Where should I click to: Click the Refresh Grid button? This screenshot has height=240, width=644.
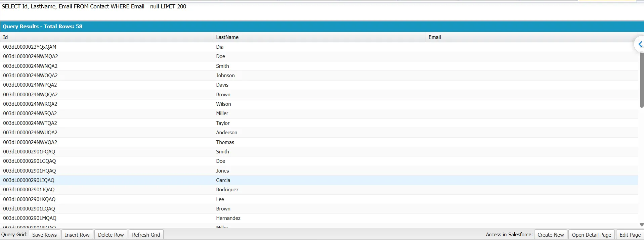coord(146,235)
